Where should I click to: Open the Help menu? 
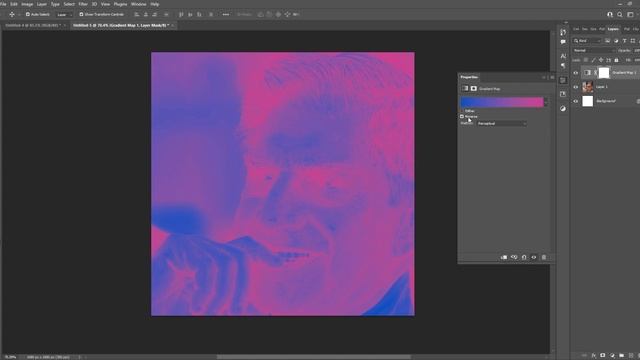coord(155,4)
